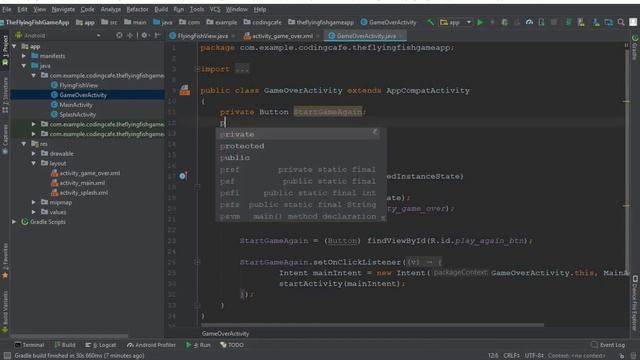
Task: Click horizontal scrollbar below the editor
Action: [372, 325]
